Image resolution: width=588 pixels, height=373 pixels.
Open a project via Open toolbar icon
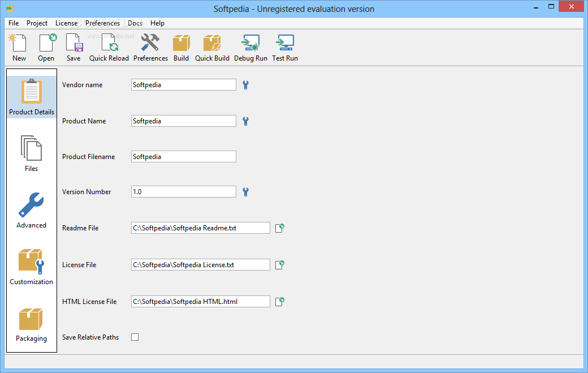click(46, 48)
